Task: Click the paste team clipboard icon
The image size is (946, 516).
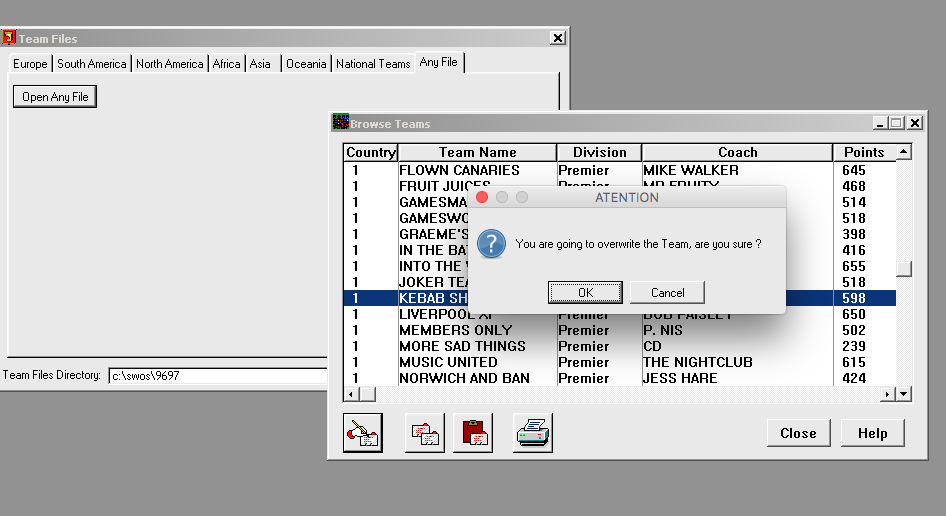Action: (x=473, y=433)
